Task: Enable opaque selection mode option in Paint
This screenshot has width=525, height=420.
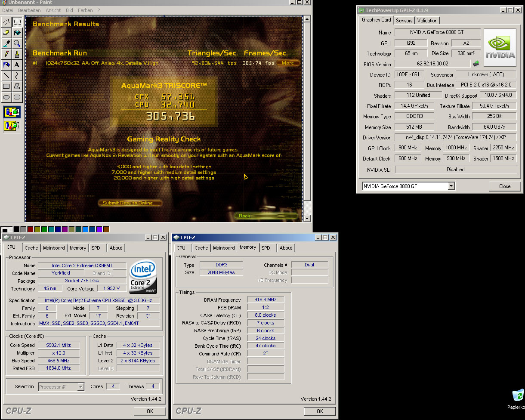Action: (12, 113)
